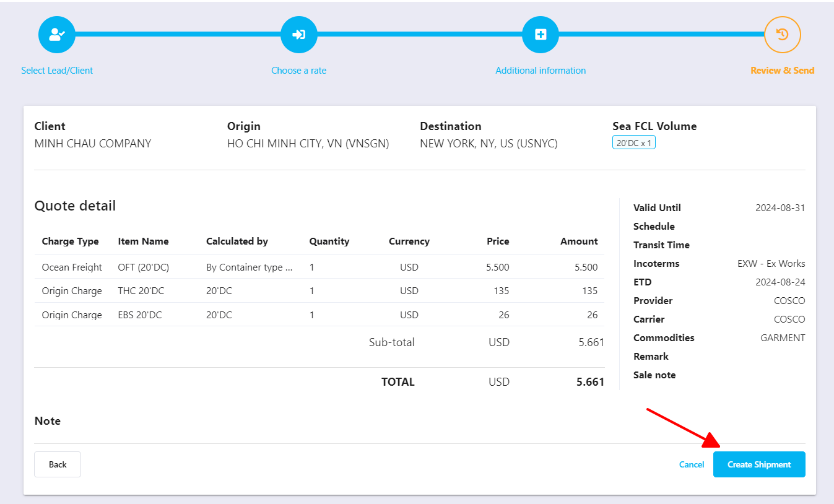Image resolution: width=834 pixels, height=504 pixels.
Task: Click the OFT (20'DC) item name
Action: (x=144, y=267)
